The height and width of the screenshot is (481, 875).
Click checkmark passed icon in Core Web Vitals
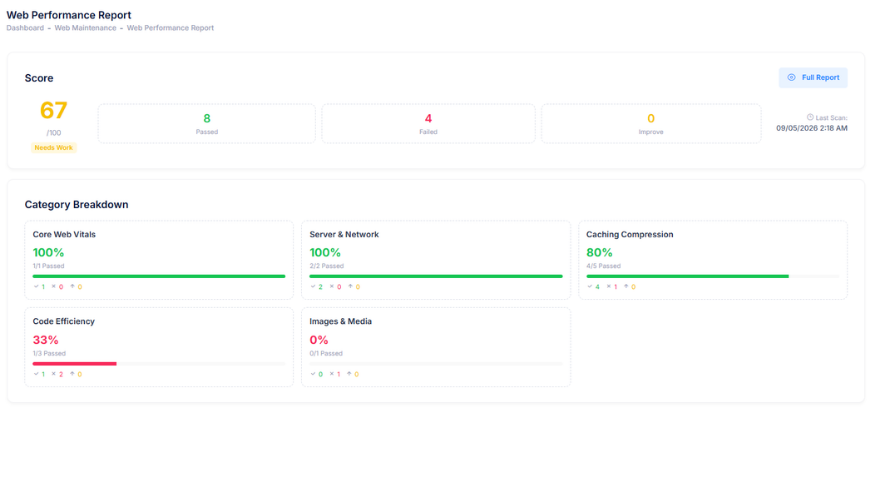pos(36,287)
